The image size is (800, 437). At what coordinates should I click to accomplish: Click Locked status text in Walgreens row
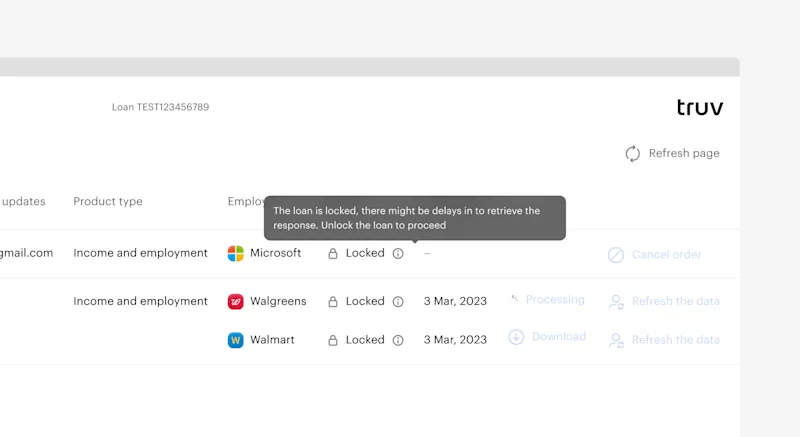(x=365, y=301)
